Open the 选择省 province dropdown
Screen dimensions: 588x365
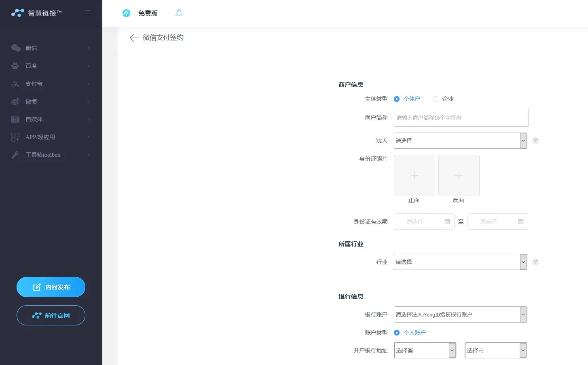(x=425, y=350)
